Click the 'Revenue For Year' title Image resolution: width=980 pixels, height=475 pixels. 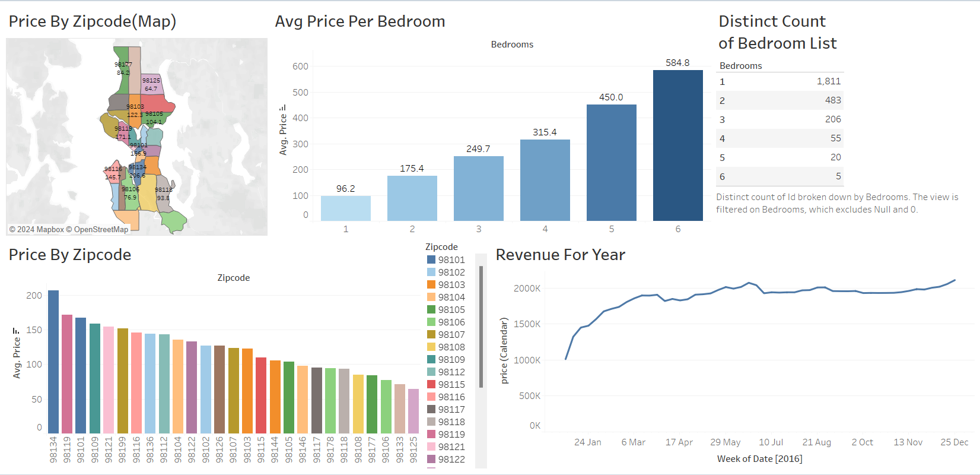561,255
